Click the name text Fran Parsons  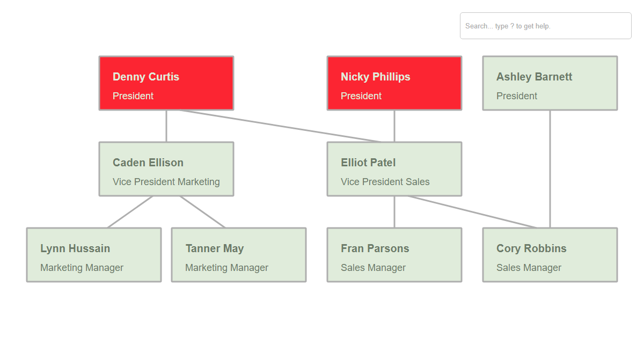point(375,248)
